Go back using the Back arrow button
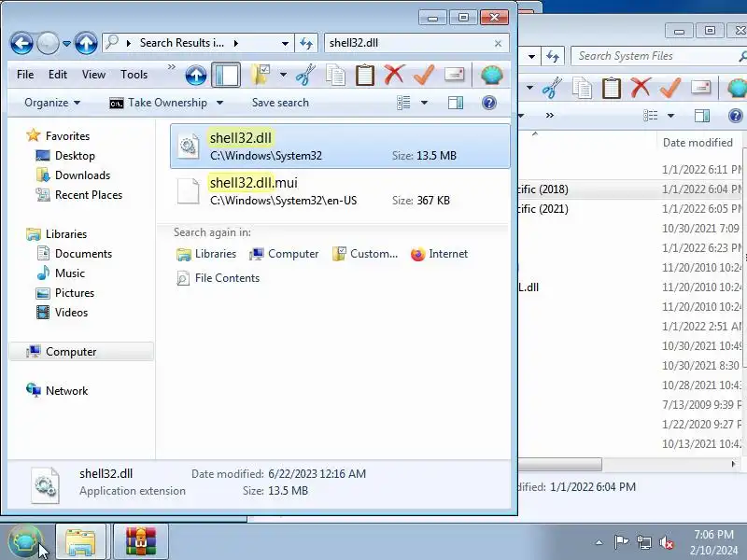 (21, 43)
